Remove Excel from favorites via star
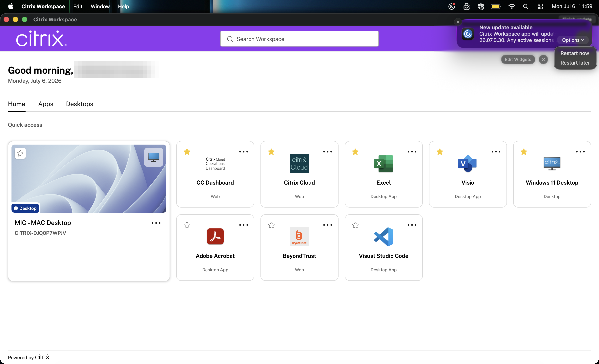599x364 pixels. pos(355,152)
